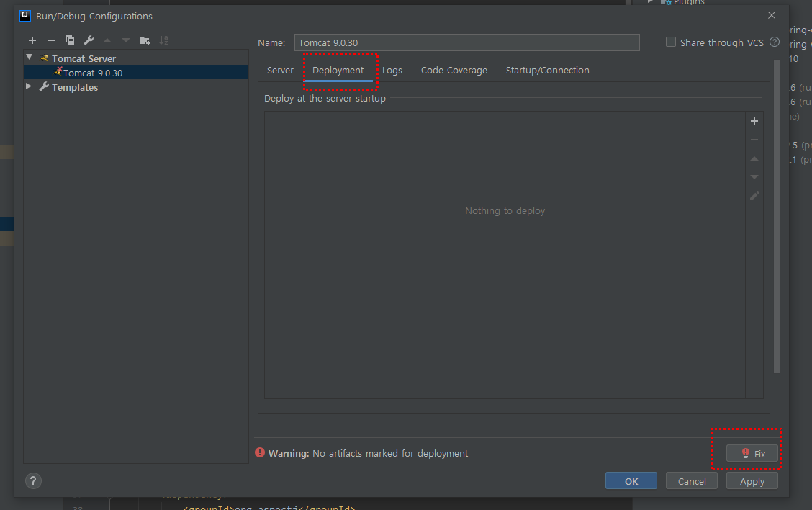
Task: Switch to the Logs tab
Action: [x=392, y=71]
